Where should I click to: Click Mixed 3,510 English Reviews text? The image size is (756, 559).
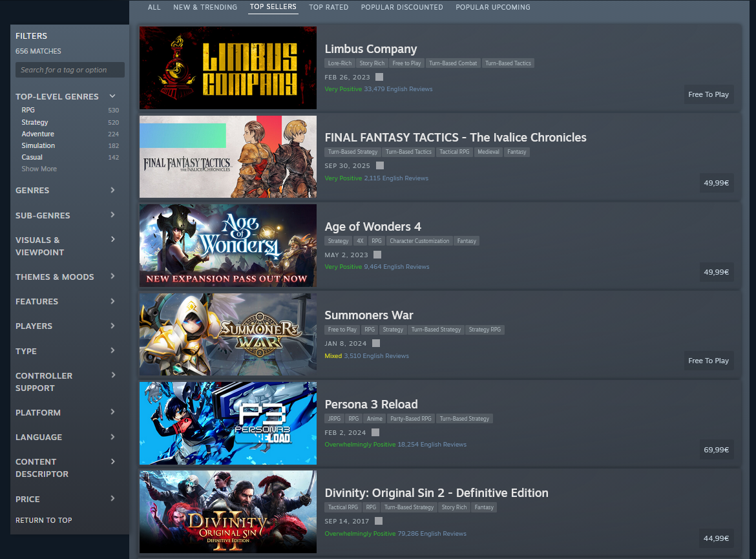366,356
